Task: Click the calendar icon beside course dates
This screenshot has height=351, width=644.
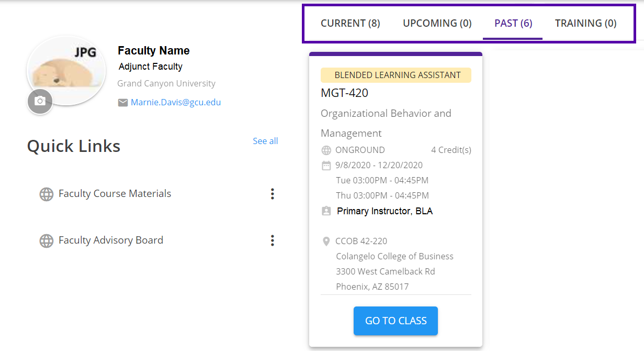Action: point(326,166)
